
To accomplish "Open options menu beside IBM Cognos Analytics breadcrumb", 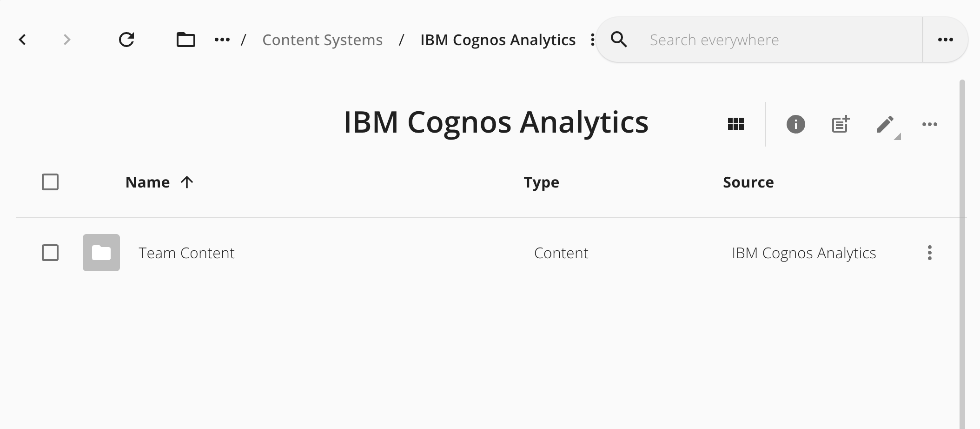I will coord(592,40).
